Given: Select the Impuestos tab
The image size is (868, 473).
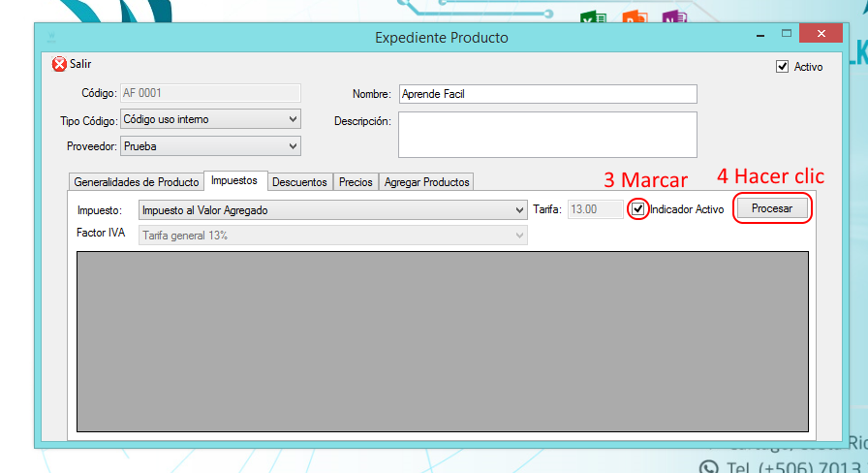Looking at the screenshot, I should coord(234,180).
